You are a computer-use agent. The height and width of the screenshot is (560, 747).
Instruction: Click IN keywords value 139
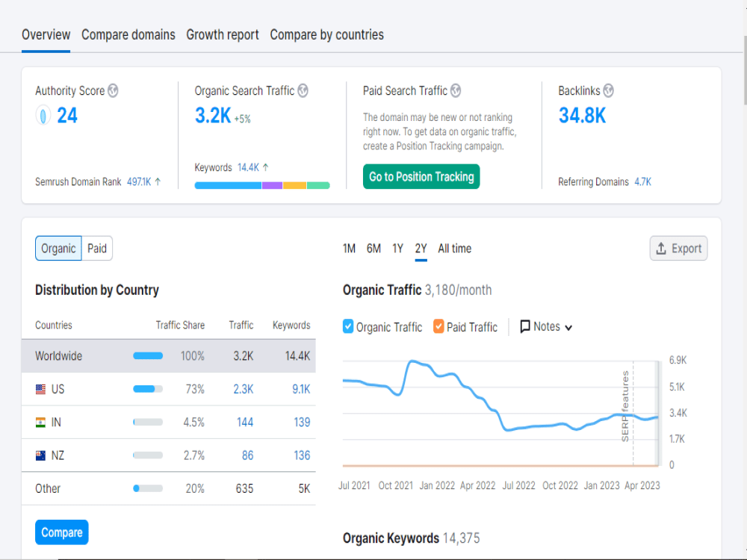coord(302,423)
